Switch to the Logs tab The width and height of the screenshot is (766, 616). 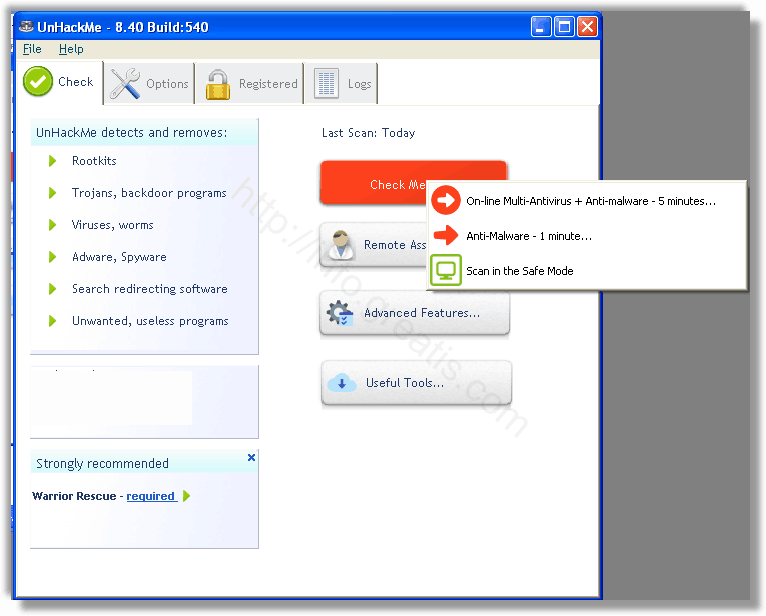[341, 84]
